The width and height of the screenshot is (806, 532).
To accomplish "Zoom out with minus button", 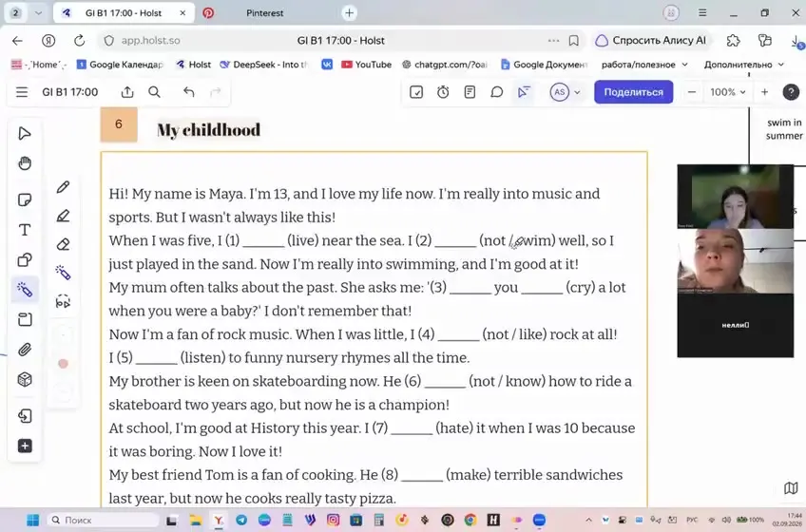I will tap(692, 92).
